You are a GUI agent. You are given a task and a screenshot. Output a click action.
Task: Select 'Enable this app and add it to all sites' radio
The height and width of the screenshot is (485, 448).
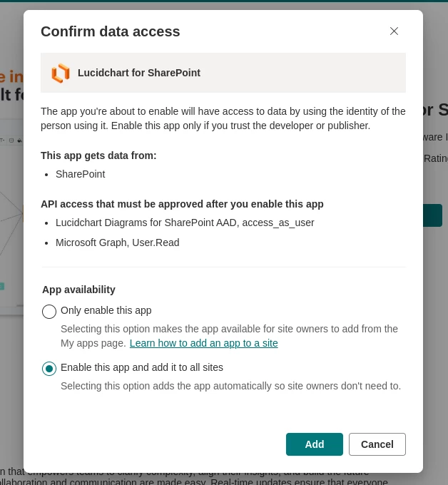(x=49, y=369)
